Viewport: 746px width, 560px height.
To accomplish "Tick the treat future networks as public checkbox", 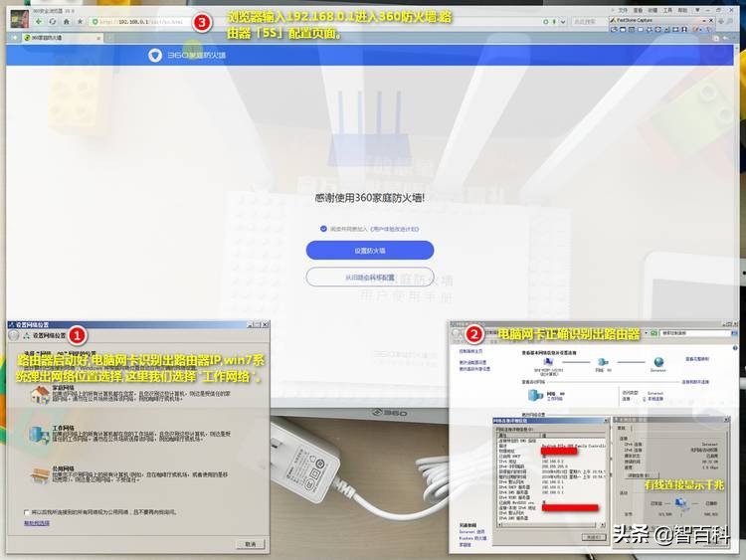I will tap(27, 512).
